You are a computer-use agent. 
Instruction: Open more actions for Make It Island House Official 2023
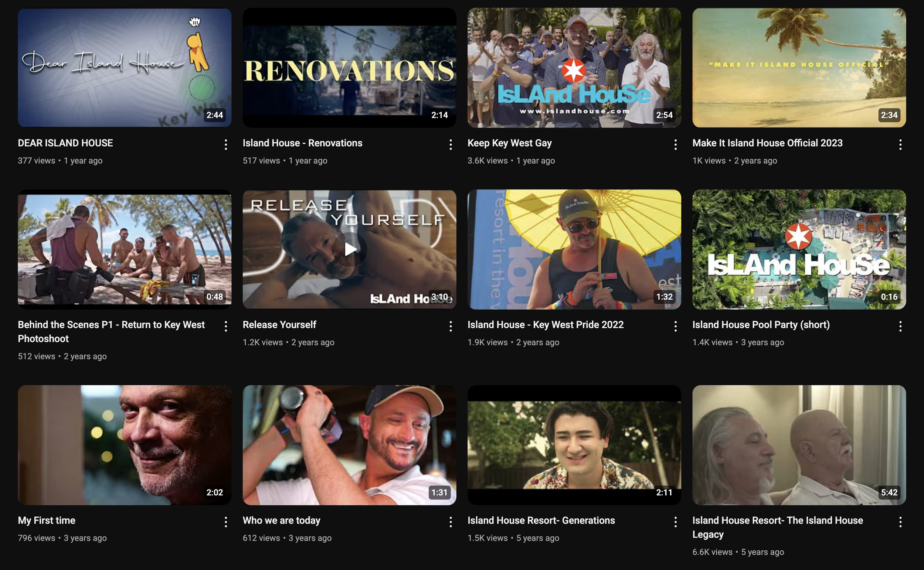coord(900,144)
